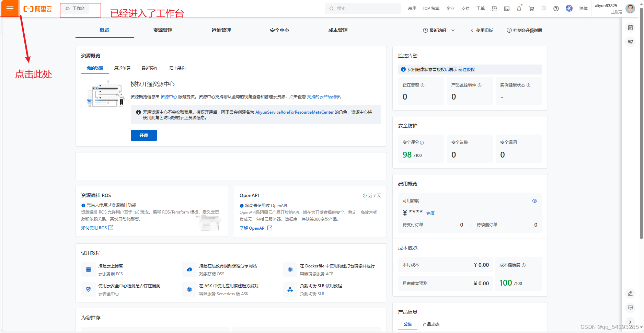Select the 最近创建 sub-tab
Image resolution: width=644 pixels, height=333 pixels.
(x=122, y=68)
